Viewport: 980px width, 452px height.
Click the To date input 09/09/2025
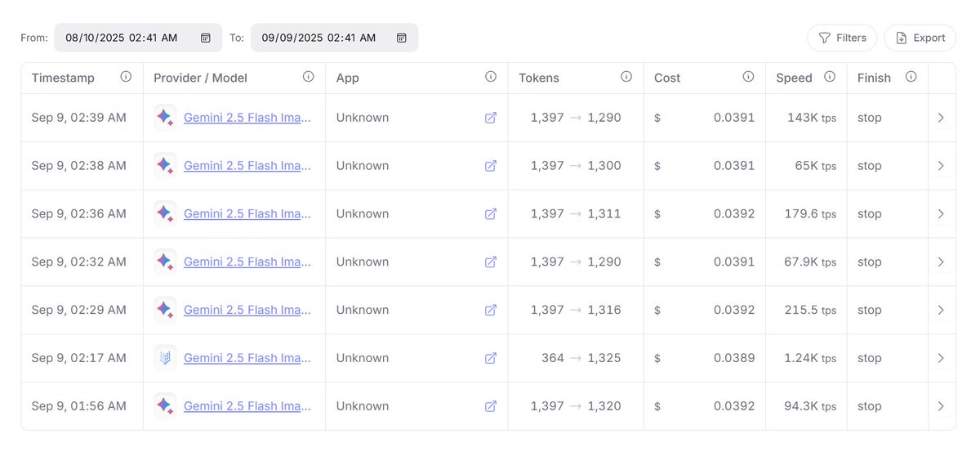[x=334, y=38]
